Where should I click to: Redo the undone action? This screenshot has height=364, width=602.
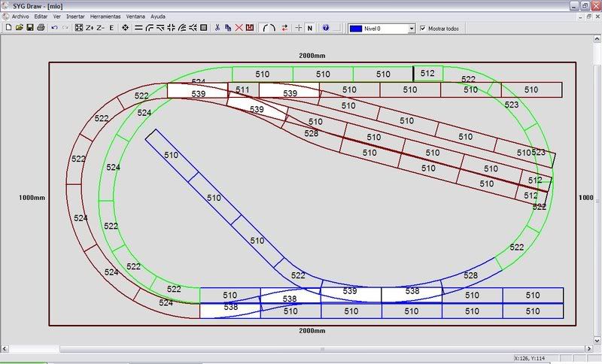click(65, 28)
